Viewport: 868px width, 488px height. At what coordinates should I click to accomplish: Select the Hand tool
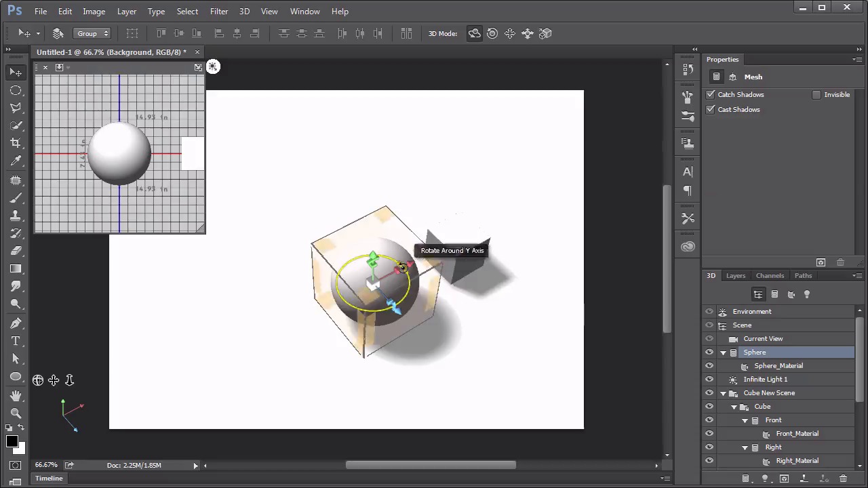(16, 395)
